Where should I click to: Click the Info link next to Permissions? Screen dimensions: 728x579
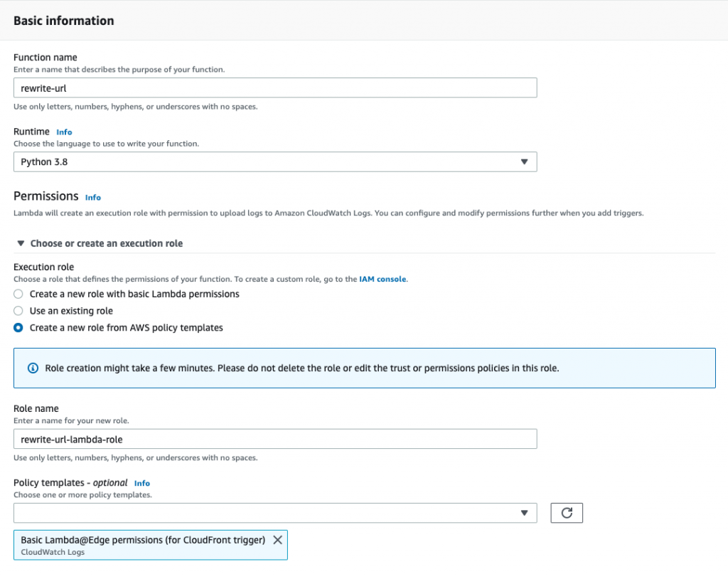93,197
